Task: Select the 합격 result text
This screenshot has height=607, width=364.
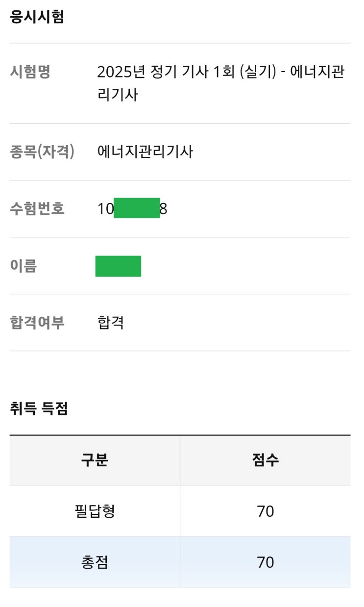Action: pyautogui.click(x=111, y=323)
